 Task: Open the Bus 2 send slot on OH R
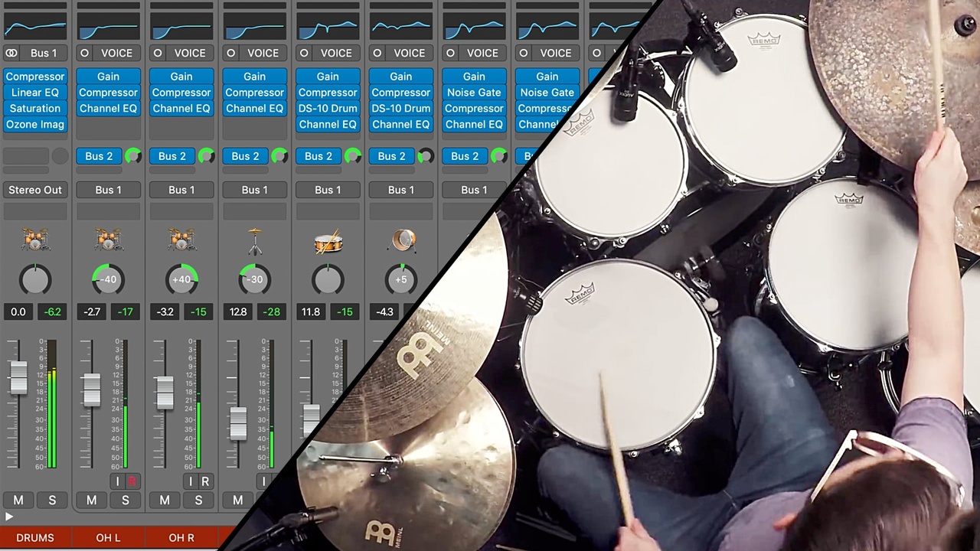point(172,156)
